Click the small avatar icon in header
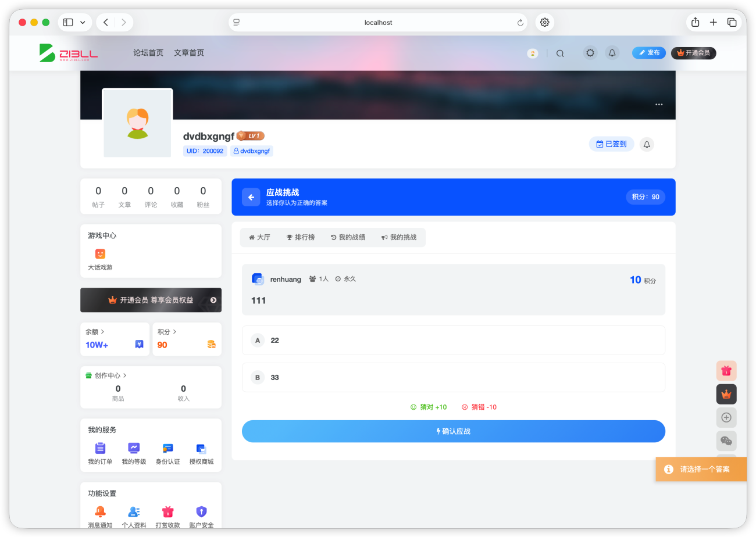This screenshot has height=537, width=756. (x=532, y=53)
